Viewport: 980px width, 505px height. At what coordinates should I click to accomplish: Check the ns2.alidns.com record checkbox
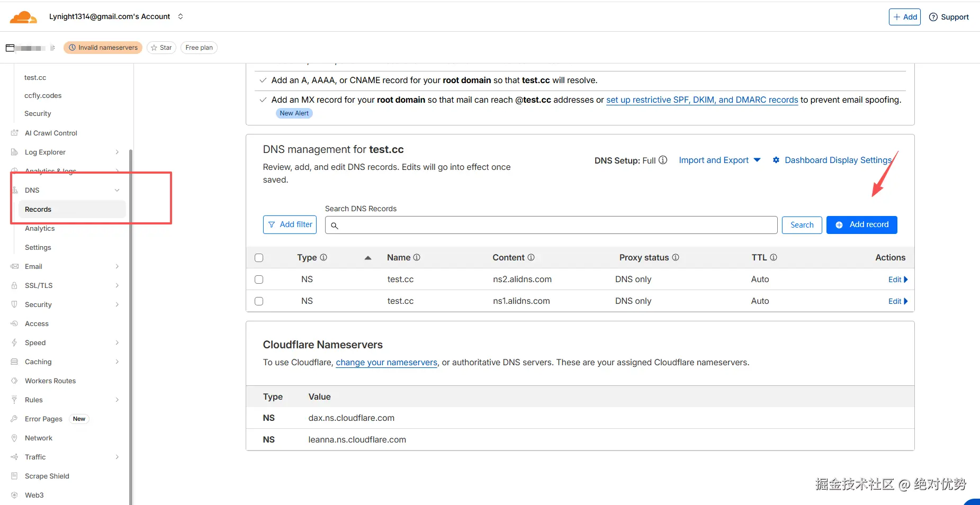click(259, 279)
